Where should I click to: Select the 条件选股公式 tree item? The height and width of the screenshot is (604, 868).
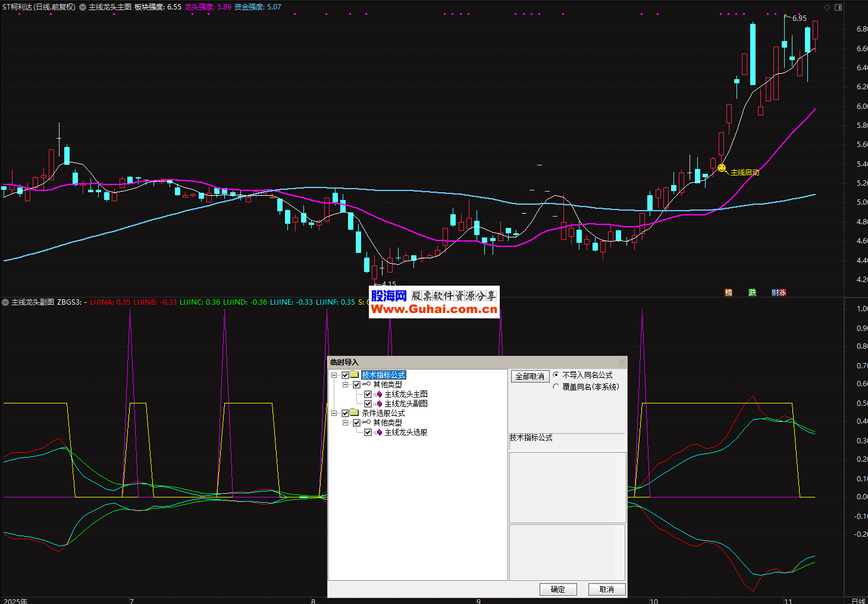(x=383, y=413)
